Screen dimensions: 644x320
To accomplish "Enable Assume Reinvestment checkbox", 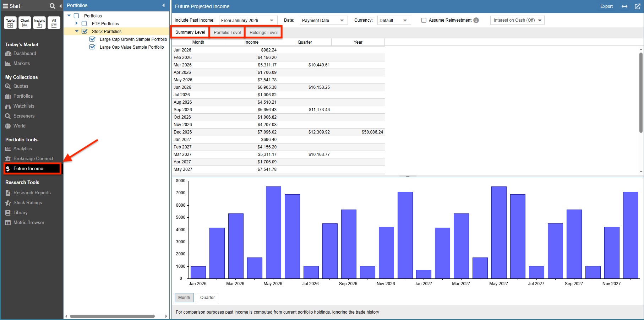I will point(424,20).
